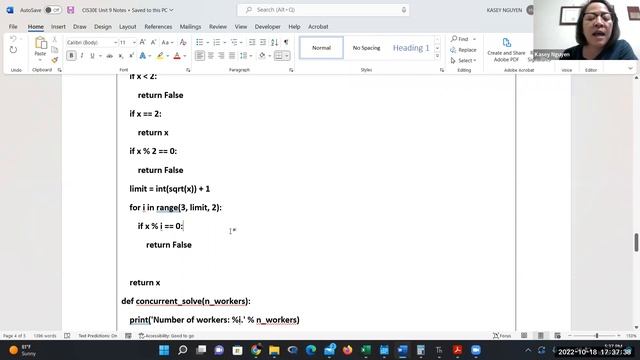Open Excel from the taskbar
This screenshot has width=640, height=360.
[x=366, y=350]
